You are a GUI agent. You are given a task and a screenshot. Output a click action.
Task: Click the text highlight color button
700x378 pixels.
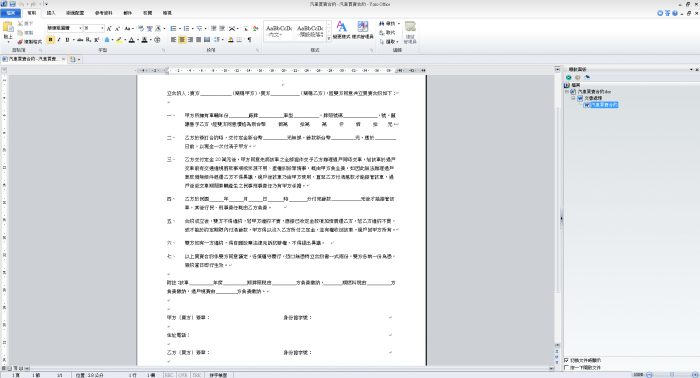pos(120,40)
